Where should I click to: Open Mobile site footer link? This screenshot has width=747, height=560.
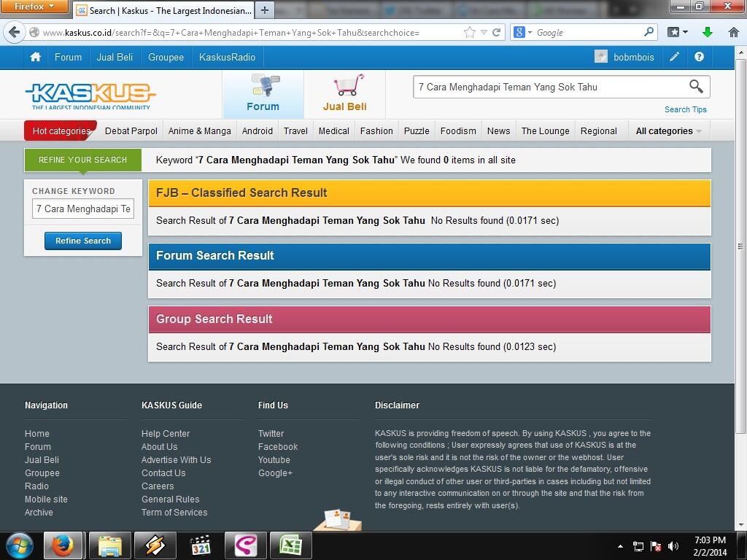pyautogui.click(x=46, y=499)
